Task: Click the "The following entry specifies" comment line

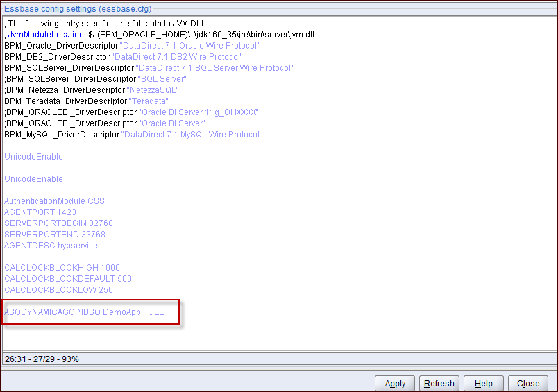Action: tap(105, 24)
